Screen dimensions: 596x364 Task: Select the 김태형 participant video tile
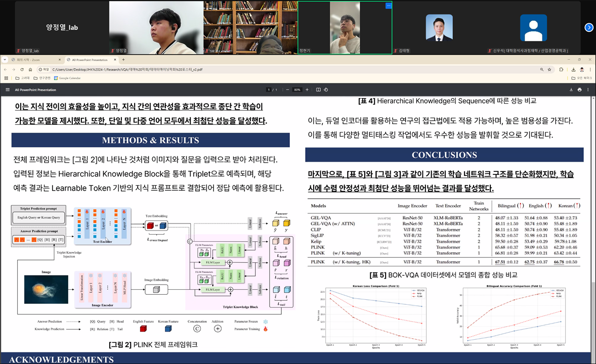[439, 27]
